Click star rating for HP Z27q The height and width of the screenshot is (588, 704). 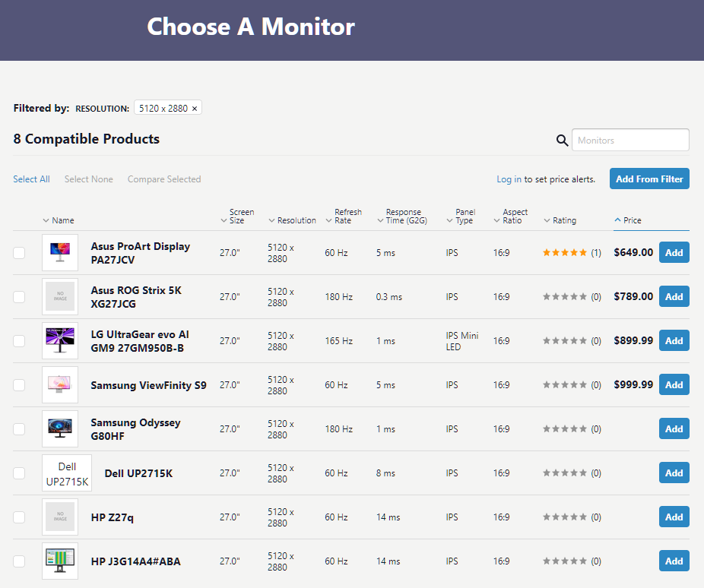click(564, 517)
